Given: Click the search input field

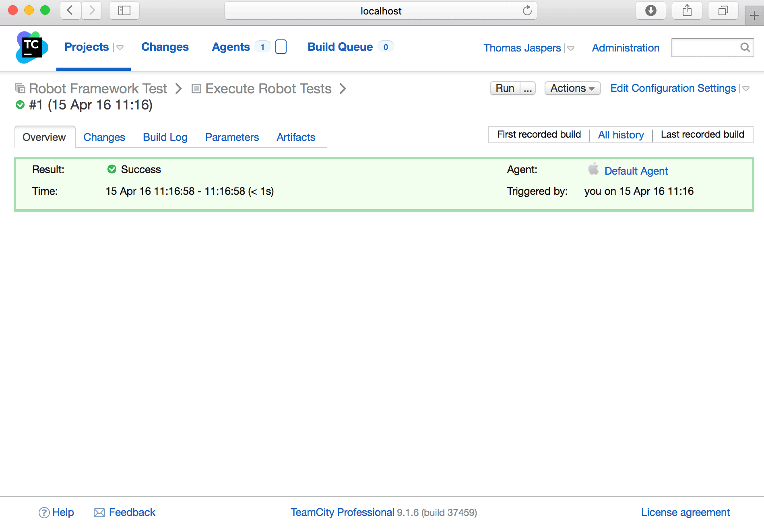Looking at the screenshot, I should (705, 47).
